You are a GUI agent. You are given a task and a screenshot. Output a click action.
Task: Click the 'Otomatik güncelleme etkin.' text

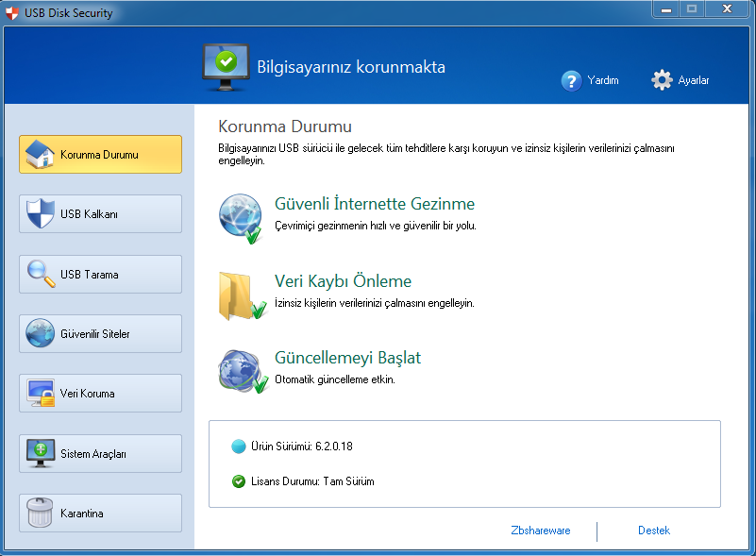click(x=335, y=379)
